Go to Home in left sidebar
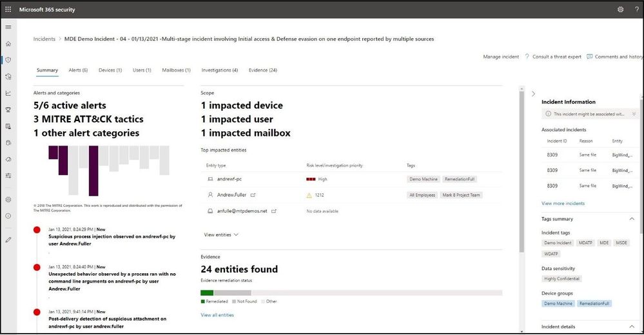This screenshot has width=644, height=335. (8, 44)
